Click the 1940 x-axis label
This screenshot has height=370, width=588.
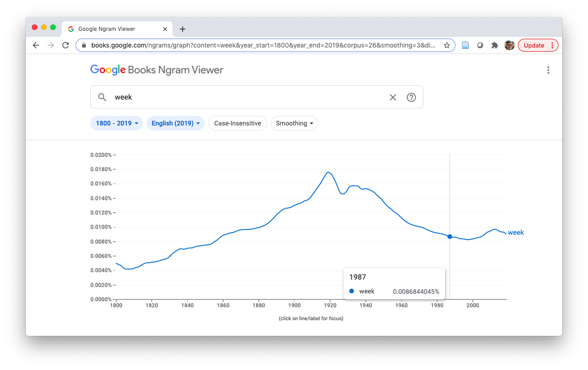(366, 305)
